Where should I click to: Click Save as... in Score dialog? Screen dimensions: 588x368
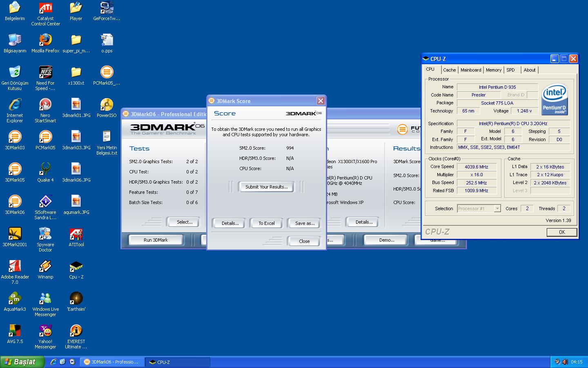305,223
